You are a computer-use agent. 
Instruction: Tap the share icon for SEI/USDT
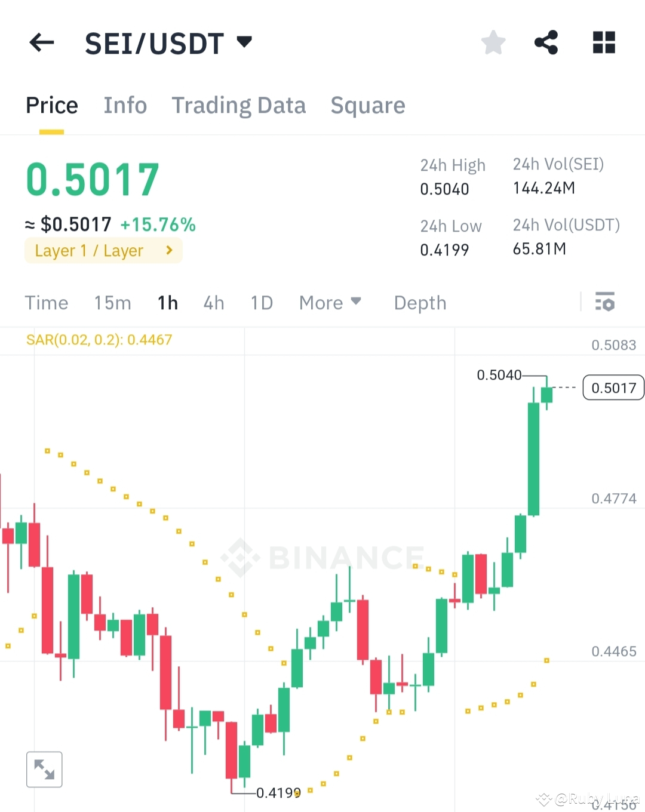click(545, 42)
